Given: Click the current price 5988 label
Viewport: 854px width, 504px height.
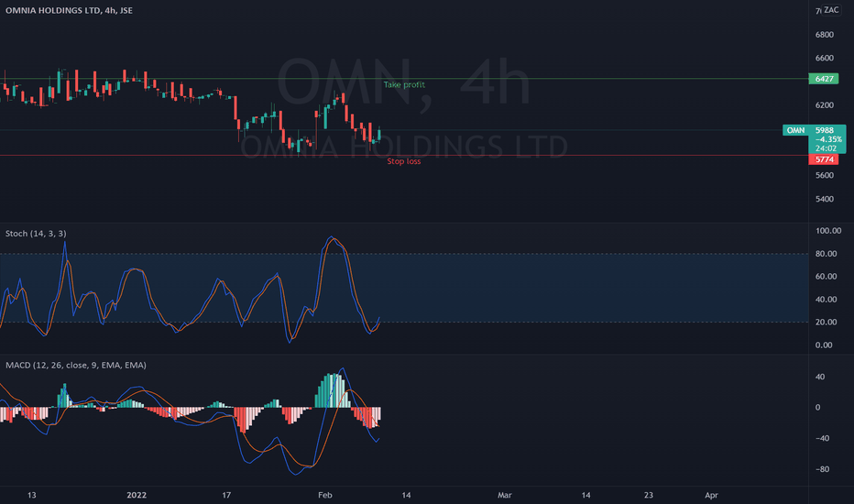Looking at the screenshot, I should pyautogui.click(x=825, y=130).
